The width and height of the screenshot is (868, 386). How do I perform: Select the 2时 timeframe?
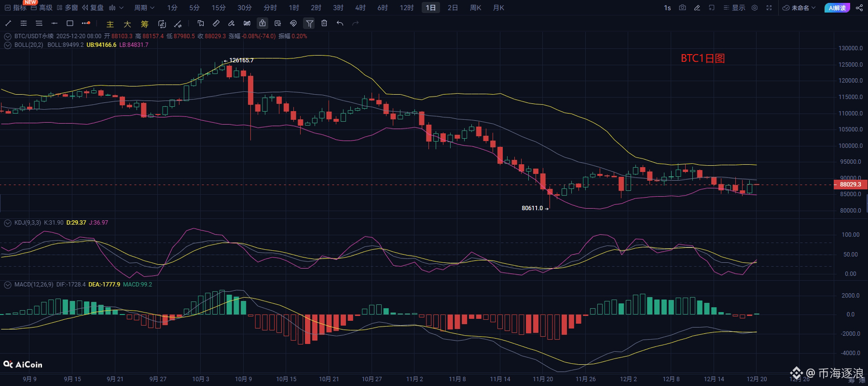click(x=316, y=8)
